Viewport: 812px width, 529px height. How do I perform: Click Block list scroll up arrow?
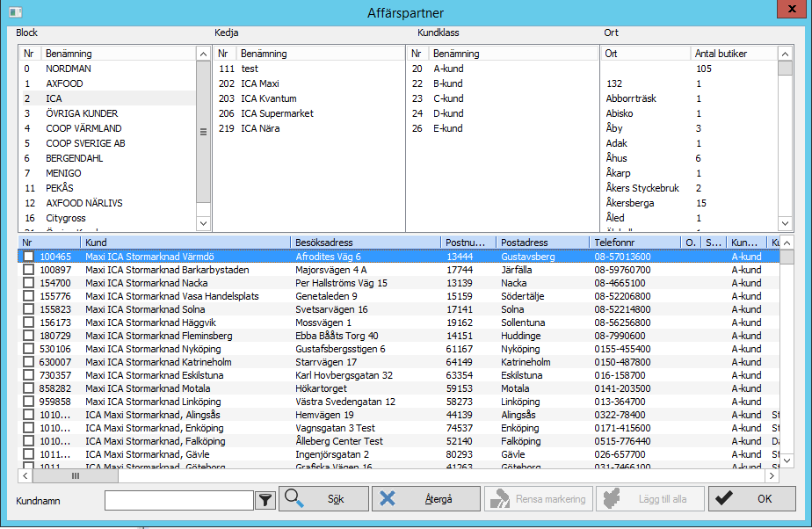[204, 54]
